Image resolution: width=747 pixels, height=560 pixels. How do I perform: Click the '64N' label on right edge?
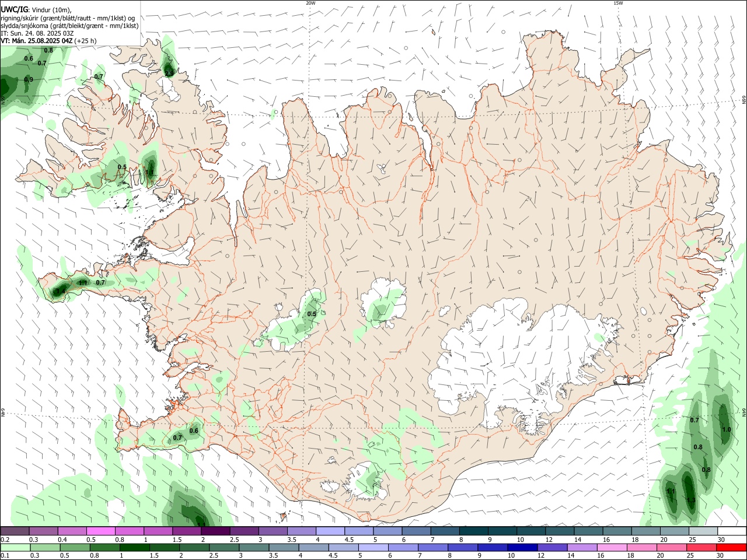pyautogui.click(x=744, y=412)
